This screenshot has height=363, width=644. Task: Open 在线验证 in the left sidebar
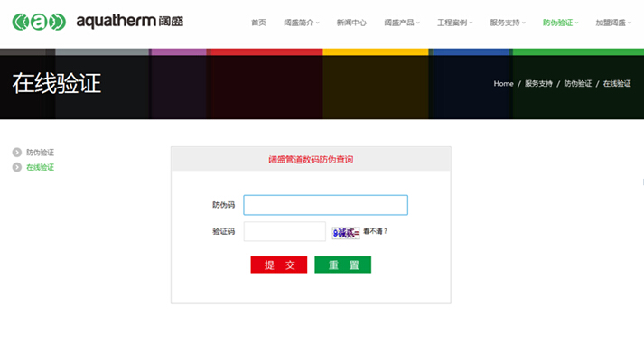click(41, 167)
